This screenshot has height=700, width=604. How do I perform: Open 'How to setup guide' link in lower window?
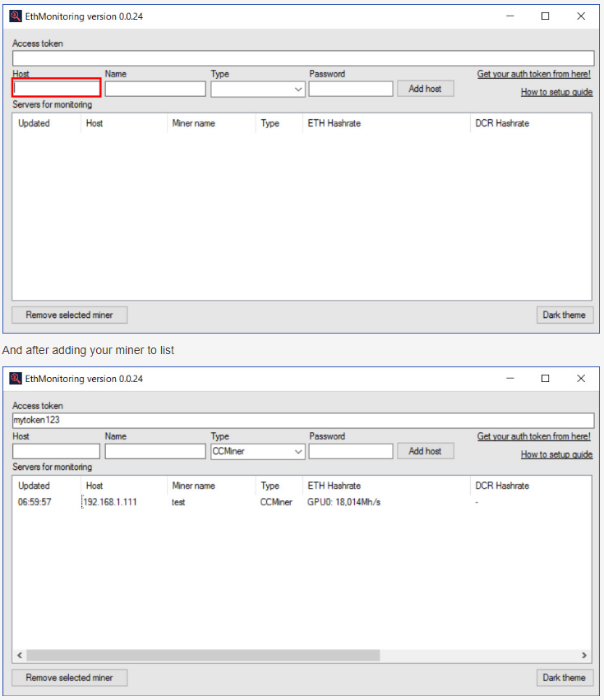pos(556,454)
